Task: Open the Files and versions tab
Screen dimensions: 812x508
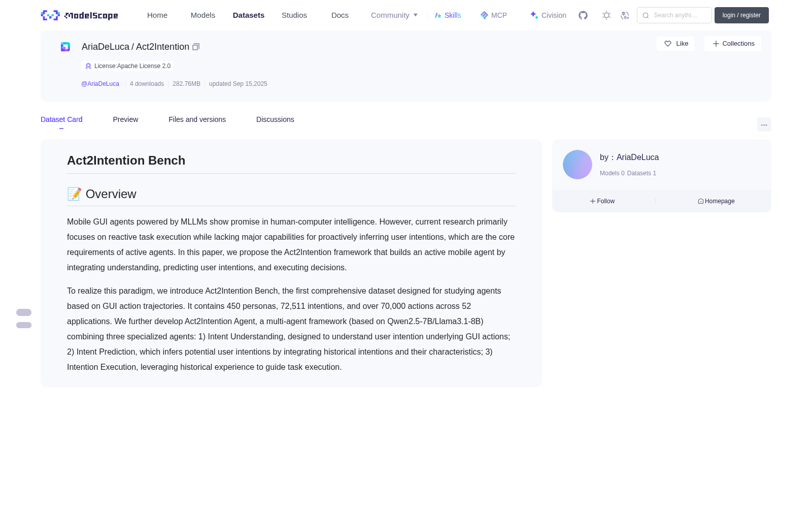Action: tap(197, 119)
